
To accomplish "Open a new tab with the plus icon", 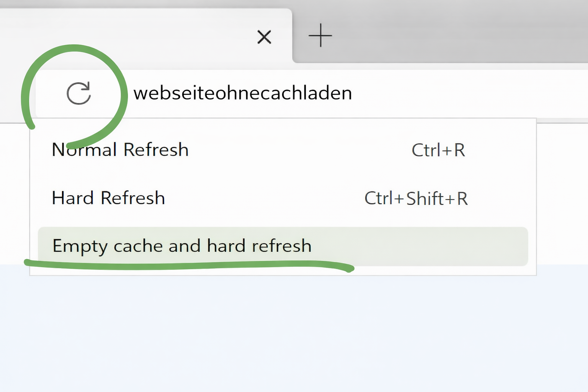I will tap(320, 36).
